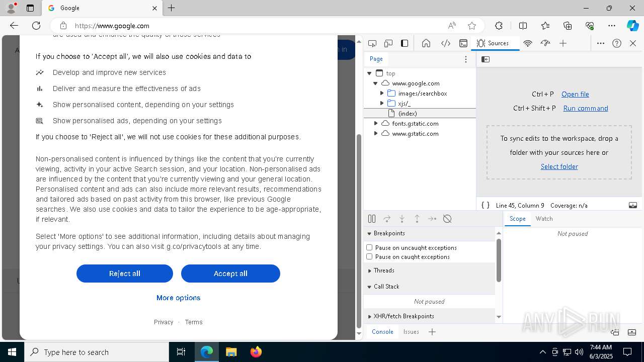
Task: Click the Step debugger arrow icon
Action: (432, 219)
